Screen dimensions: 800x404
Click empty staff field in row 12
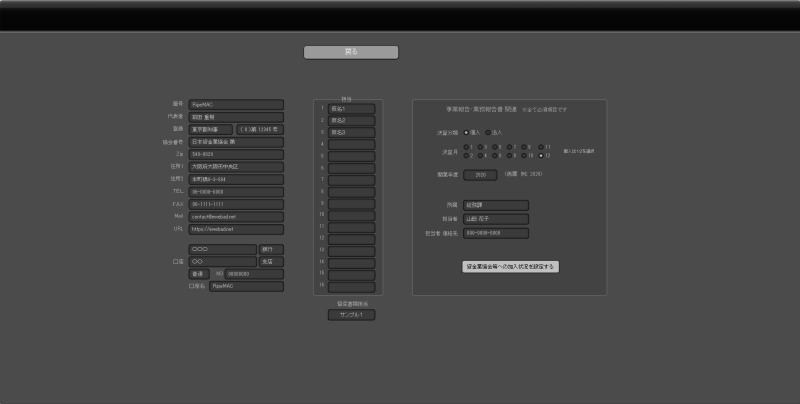[x=352, y=240]
